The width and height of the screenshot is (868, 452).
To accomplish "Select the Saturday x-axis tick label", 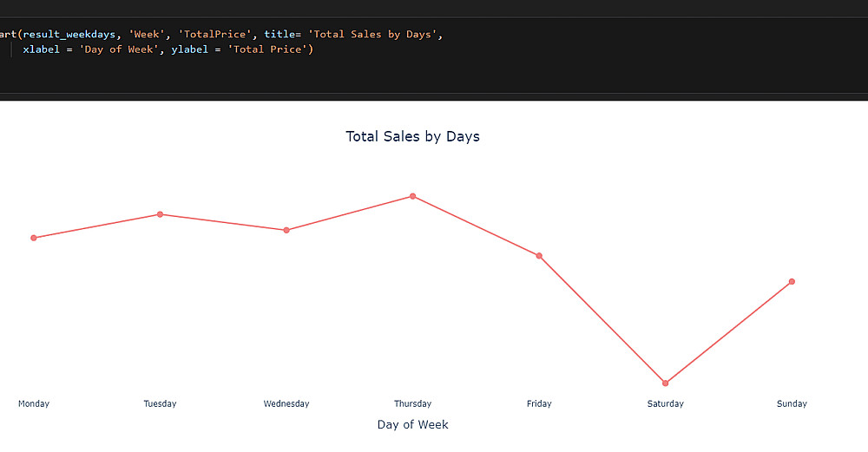I will tap(666, 403).
